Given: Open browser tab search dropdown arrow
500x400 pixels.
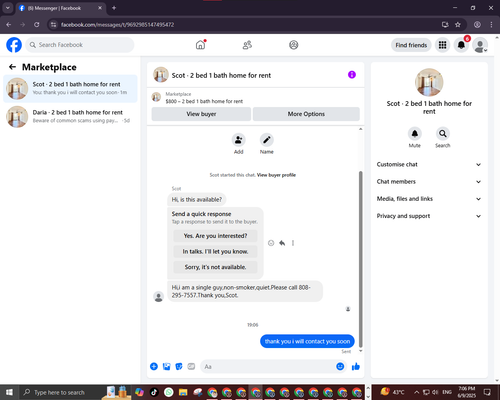Looking at the screenshot, I should point(8,8).
